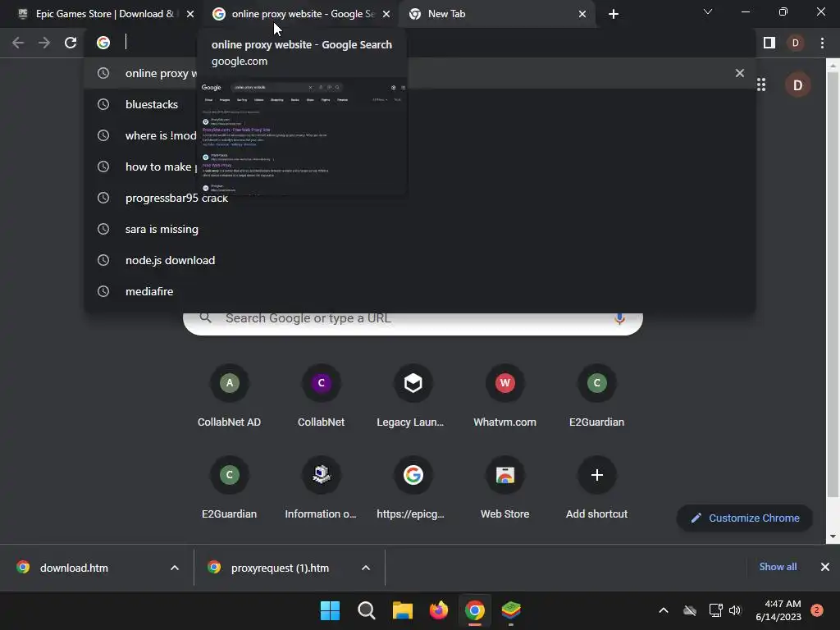
Task: Open Whatvm.com shortcut
Action: coord(504,396)
